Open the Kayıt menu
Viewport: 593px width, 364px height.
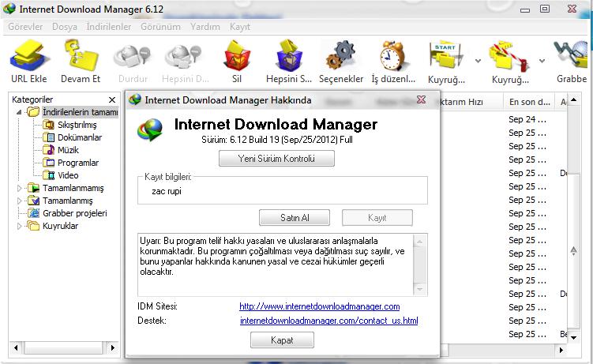(x=240, y=27)
